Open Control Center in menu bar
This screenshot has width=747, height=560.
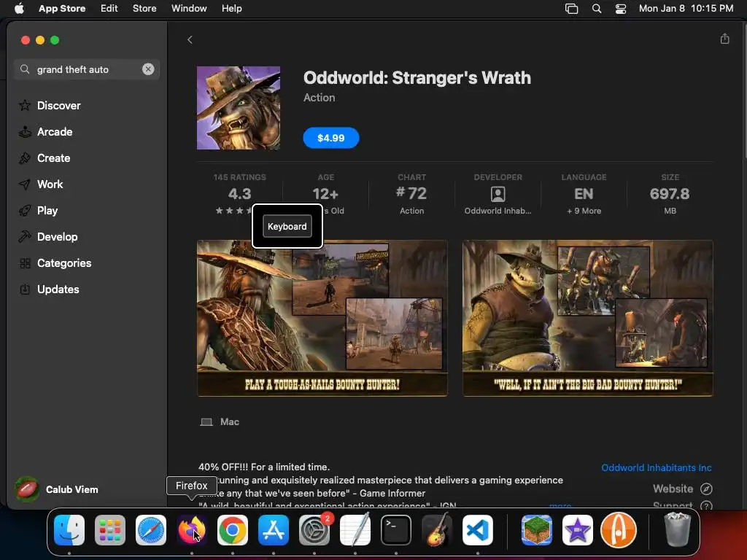621,9
